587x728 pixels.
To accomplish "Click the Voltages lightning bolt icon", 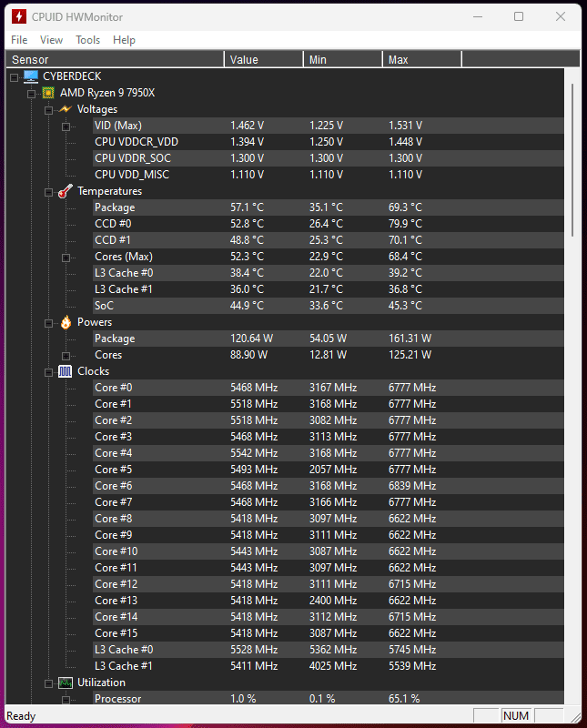I will pyautogui.click(x=66, y=109).
